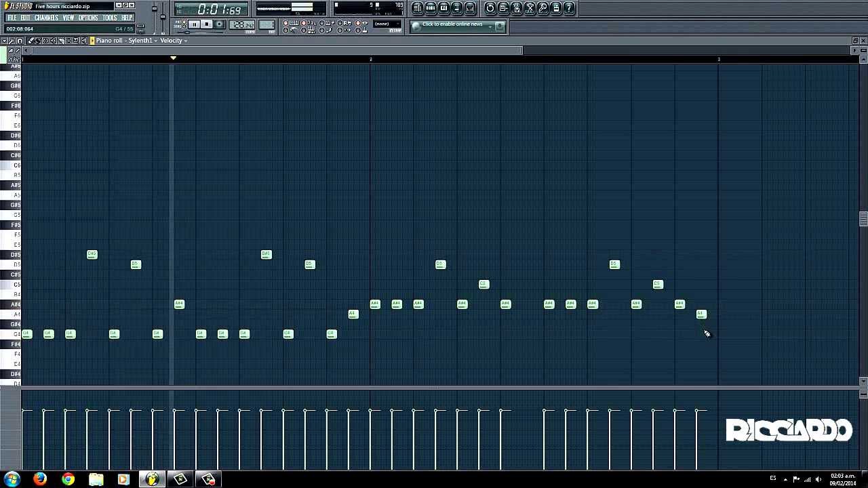Open the pattern selector display
The height and width of the screenshot is (488, 868).
(267, 24)
